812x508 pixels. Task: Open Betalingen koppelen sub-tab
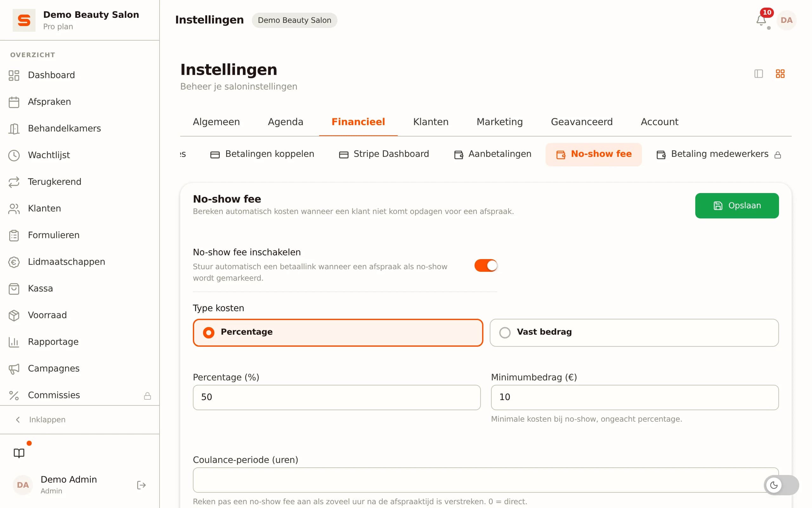click(x=262, y=154)
